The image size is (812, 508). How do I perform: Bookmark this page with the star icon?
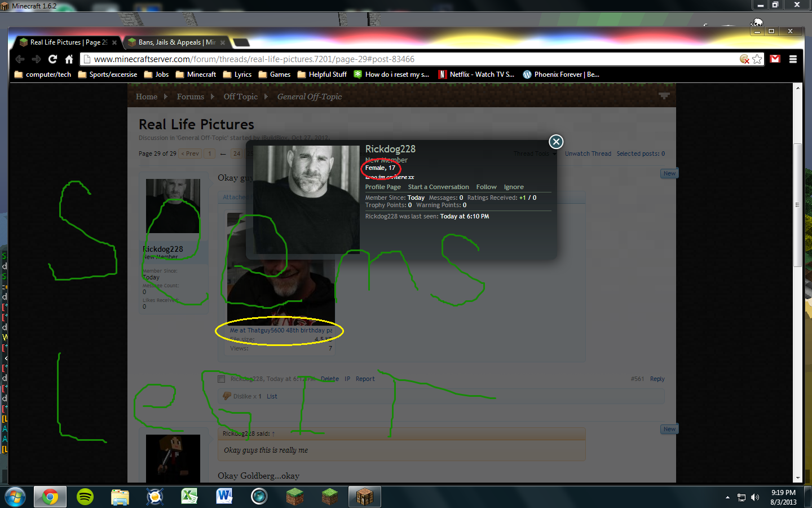coord(757,59)
